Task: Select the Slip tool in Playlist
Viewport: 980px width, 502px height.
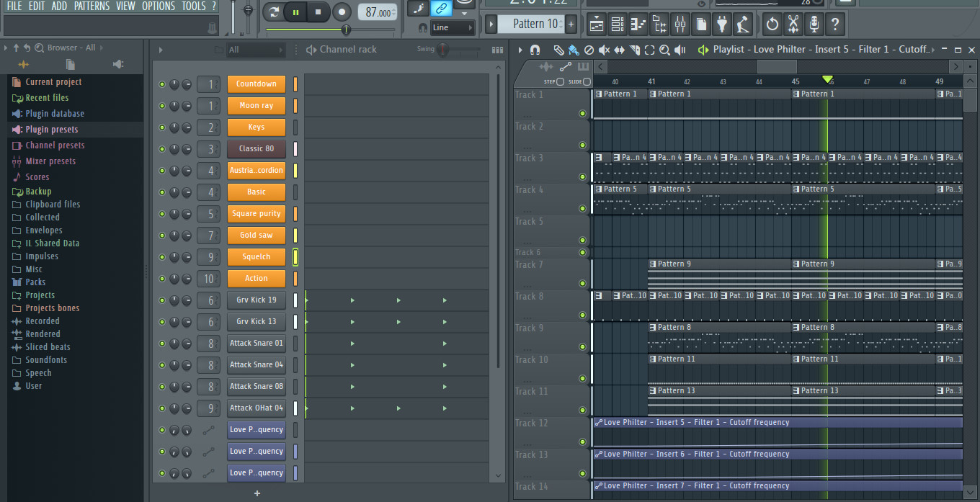Action: [619, 50]
